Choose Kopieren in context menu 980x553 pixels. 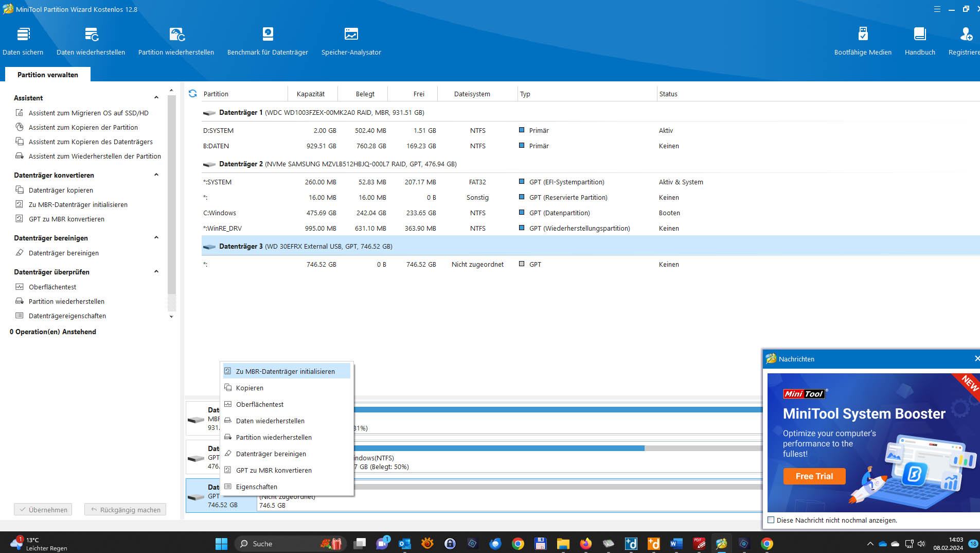click(x=287, y=388)
